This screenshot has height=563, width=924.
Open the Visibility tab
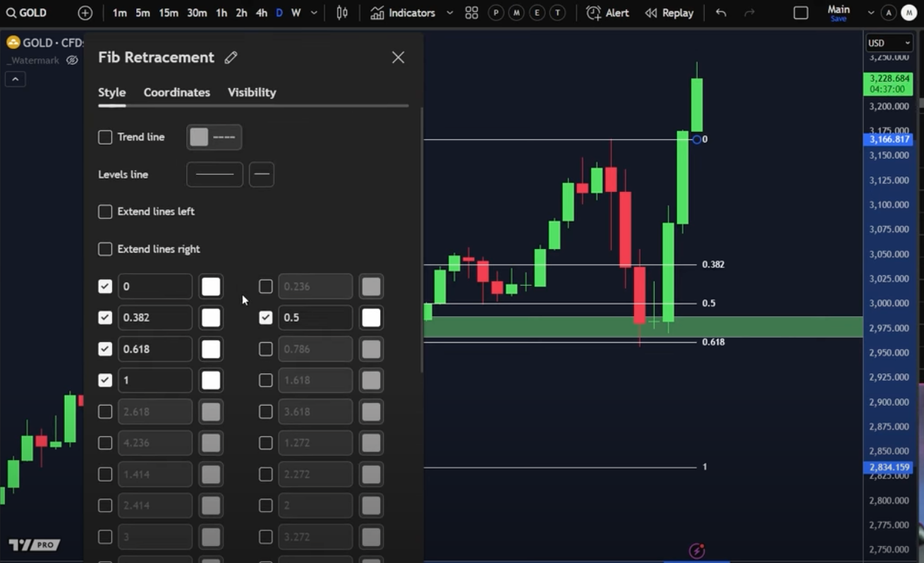point(251,92)
